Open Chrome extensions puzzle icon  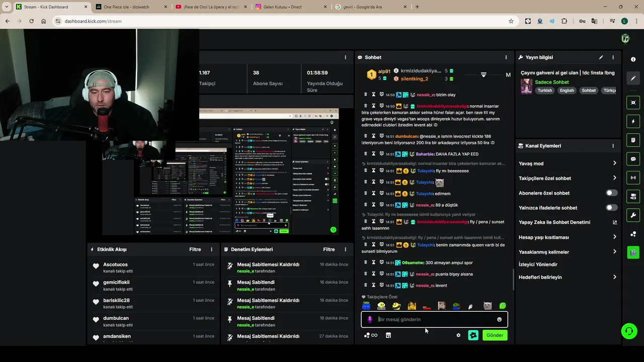point(564,21)
